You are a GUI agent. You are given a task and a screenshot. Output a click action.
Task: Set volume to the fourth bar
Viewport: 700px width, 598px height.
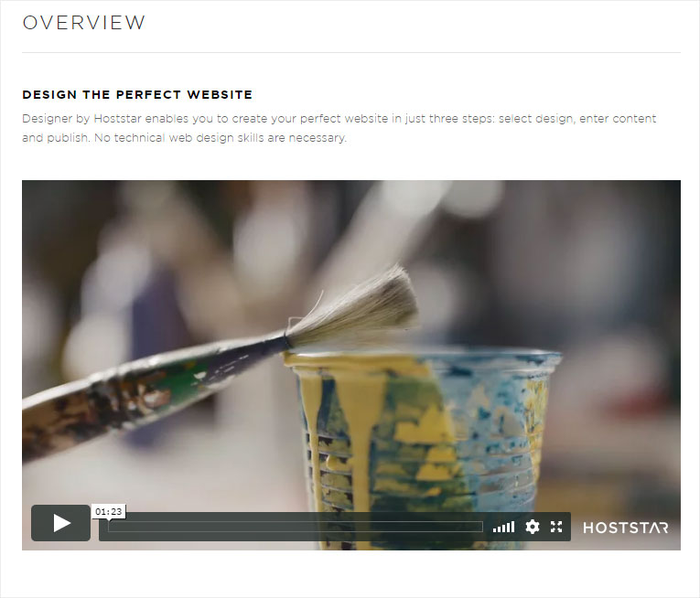pos(509,528)
